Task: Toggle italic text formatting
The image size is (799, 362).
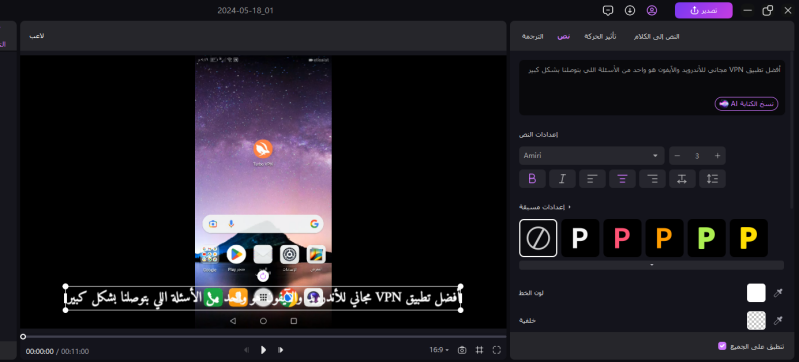Action: [563, 179]
